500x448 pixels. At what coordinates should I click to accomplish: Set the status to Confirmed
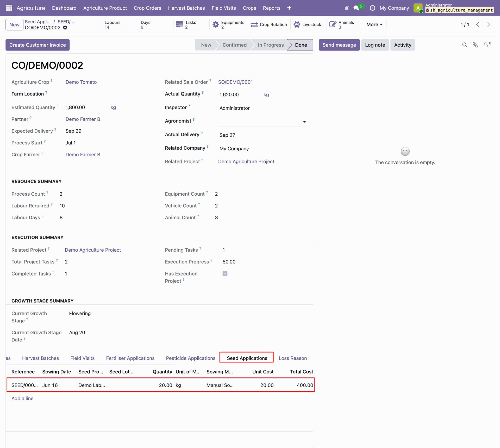[x=234, y=45]
